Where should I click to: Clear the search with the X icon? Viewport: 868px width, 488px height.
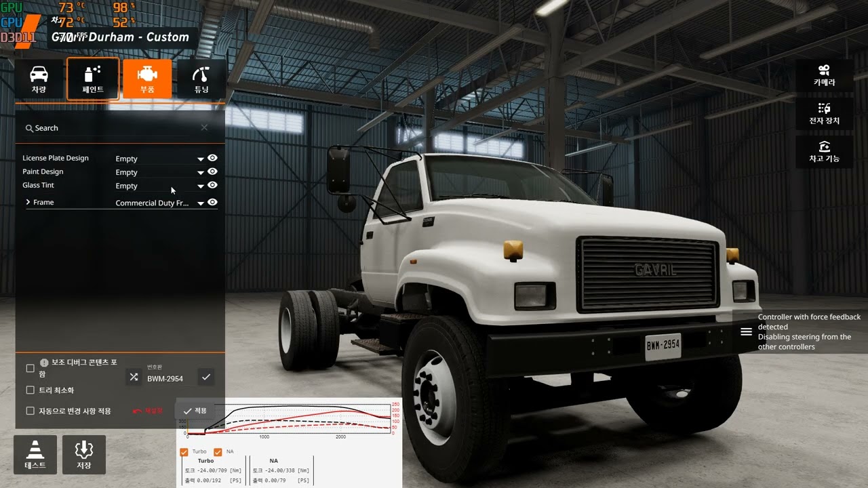point(204,127)
